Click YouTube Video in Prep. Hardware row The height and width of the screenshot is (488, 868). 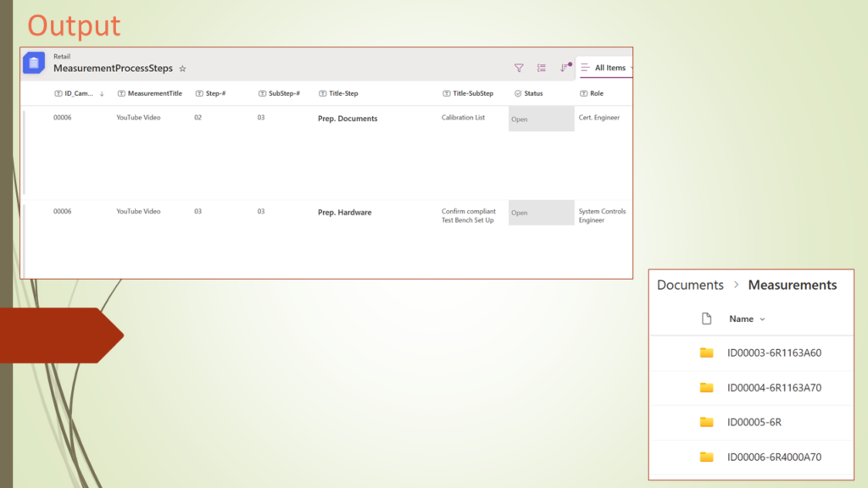pos(138,211)
